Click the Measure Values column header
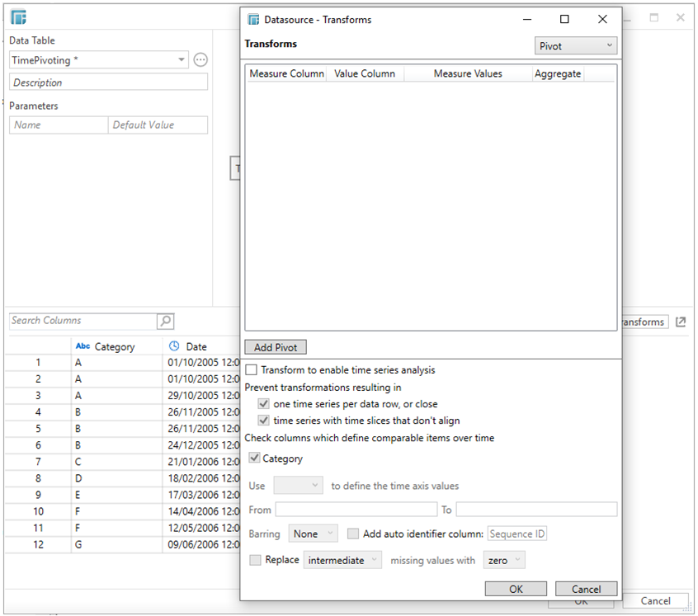 (468, 73)
